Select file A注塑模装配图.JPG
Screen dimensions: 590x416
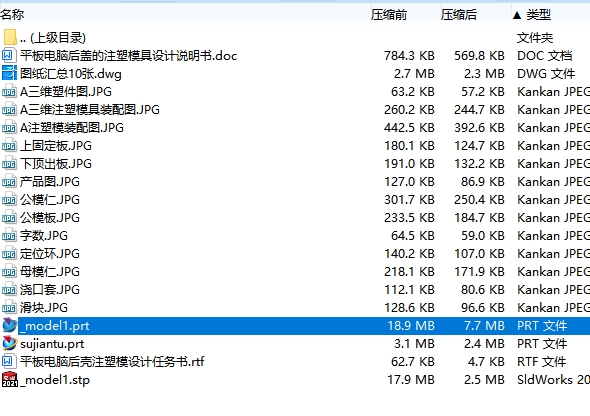click(x=72, y=128)
